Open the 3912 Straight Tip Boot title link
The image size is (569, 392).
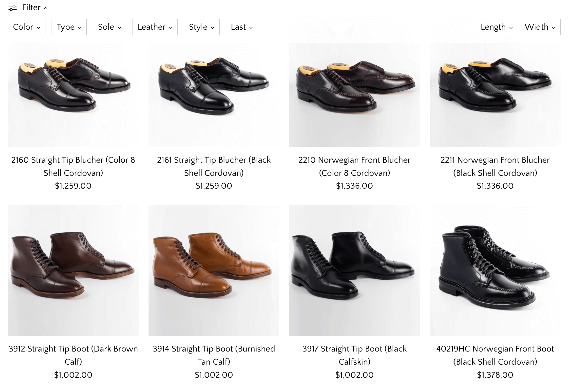point(73,355)
